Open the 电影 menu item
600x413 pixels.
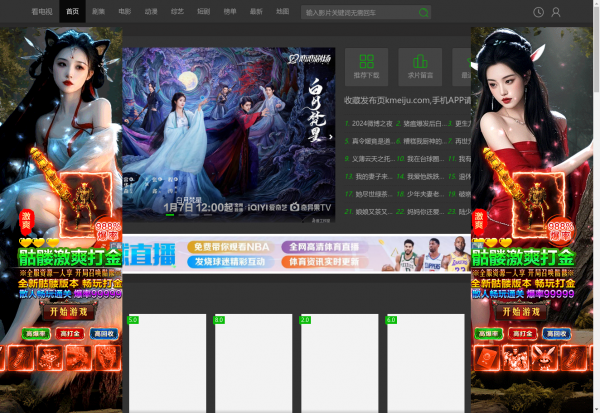(124, 12)
